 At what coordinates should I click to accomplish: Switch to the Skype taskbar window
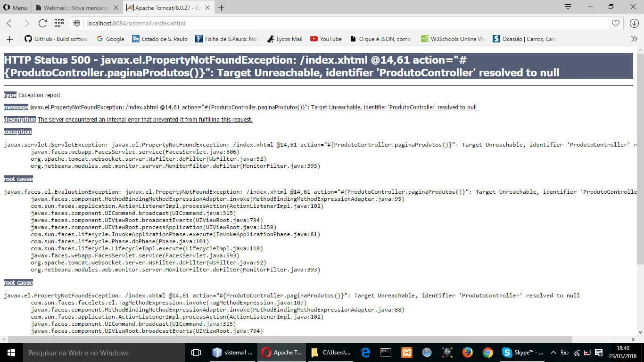522,353
